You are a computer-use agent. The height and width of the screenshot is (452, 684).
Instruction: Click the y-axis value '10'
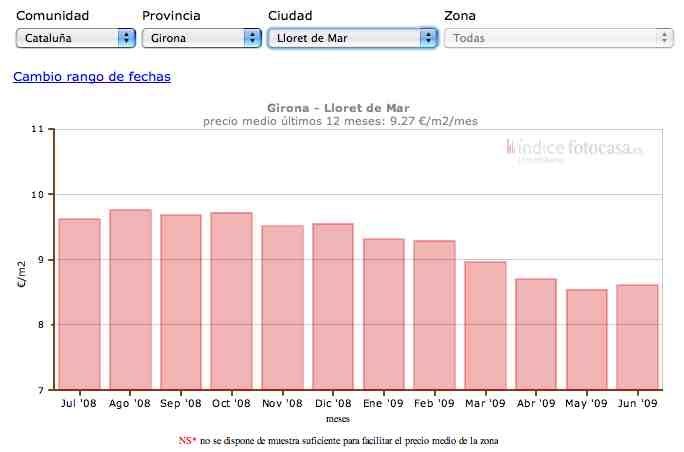[38, 195]
